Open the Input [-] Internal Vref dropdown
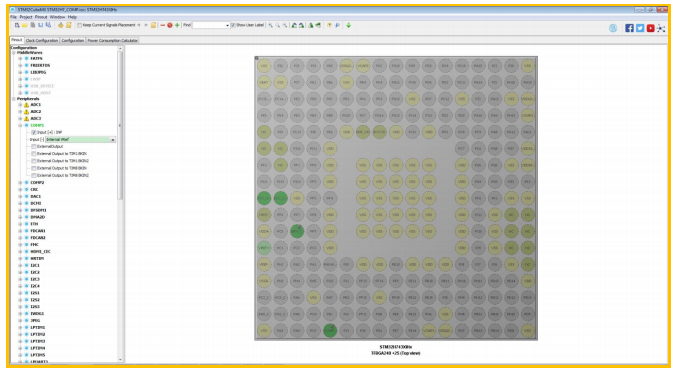Image resolution: width=676 pixels, height=373 pixels. point(80,140)
